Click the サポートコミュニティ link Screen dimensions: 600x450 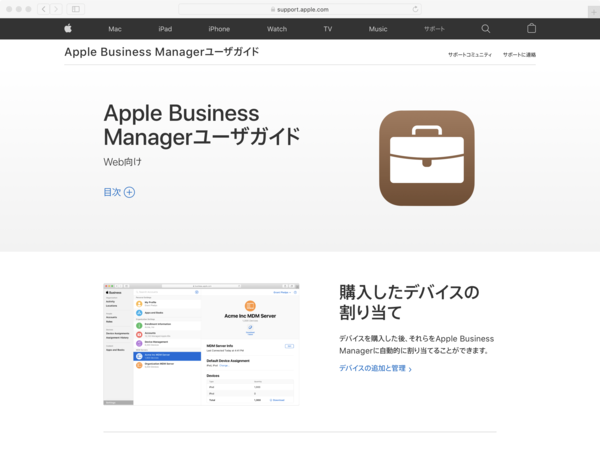470,55
